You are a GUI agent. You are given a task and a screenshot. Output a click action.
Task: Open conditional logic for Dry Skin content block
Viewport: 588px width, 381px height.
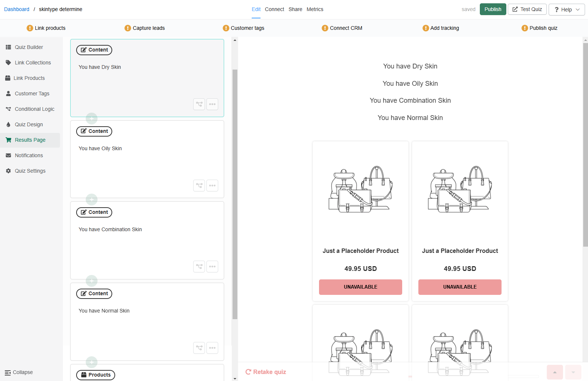pyautogui.click(x=199, y=104)
